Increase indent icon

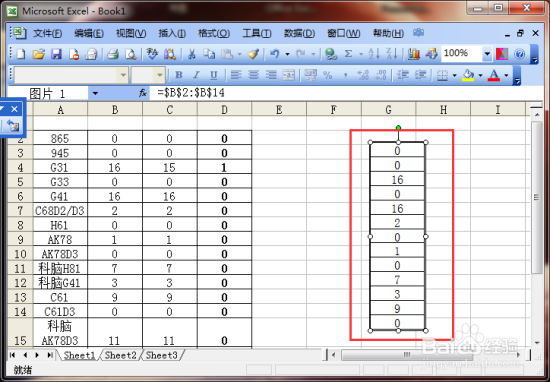[420, 75]
